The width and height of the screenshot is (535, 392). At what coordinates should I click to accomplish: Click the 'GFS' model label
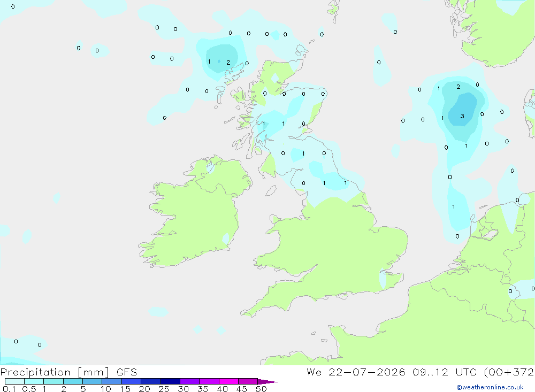[127, 372]
